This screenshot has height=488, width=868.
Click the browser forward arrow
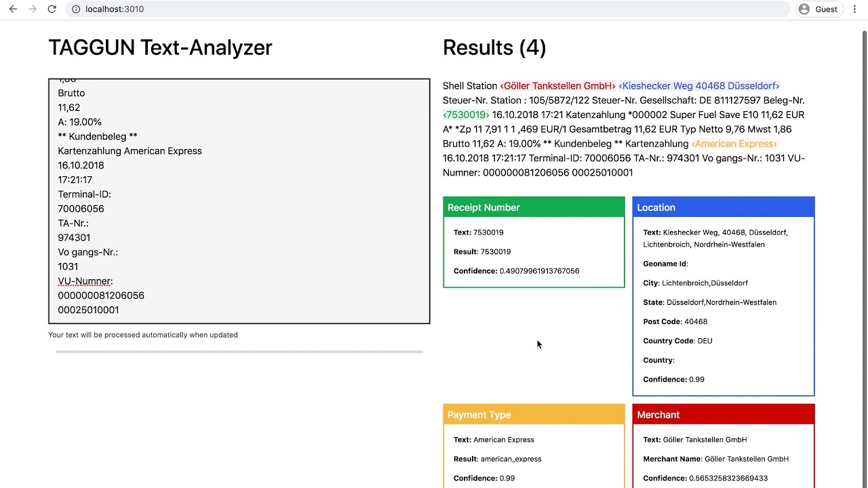[x=32, y=9]
